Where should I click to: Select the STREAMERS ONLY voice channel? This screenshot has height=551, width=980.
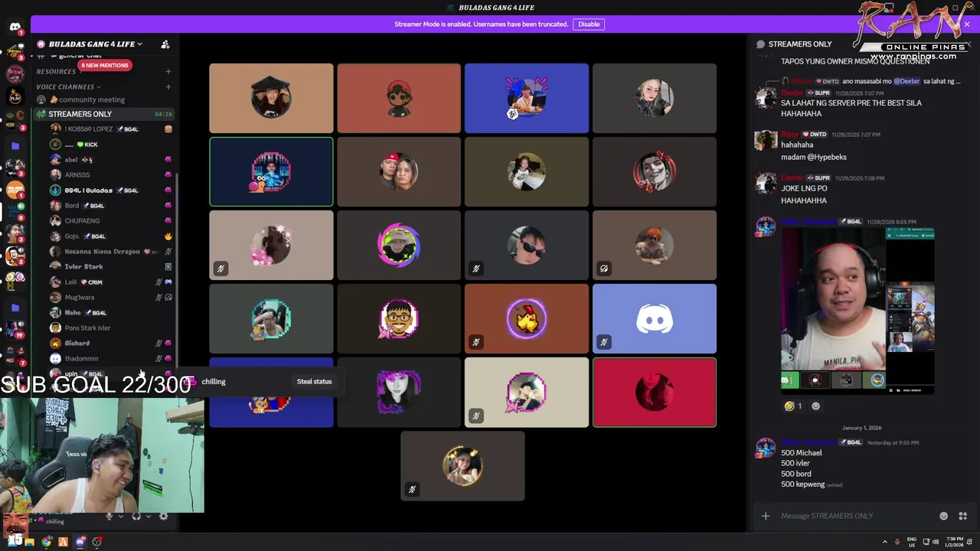click(x=106, y=114)
